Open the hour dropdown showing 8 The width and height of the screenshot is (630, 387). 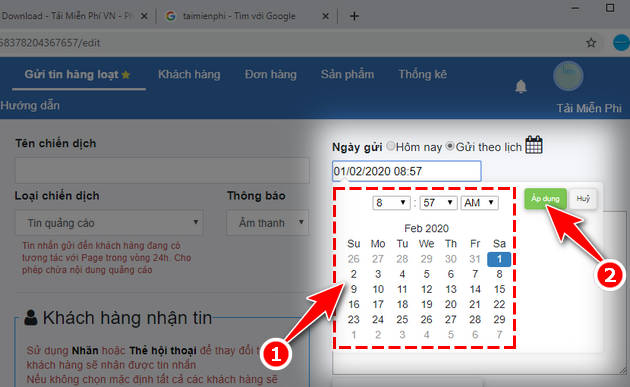click(391, 203)
